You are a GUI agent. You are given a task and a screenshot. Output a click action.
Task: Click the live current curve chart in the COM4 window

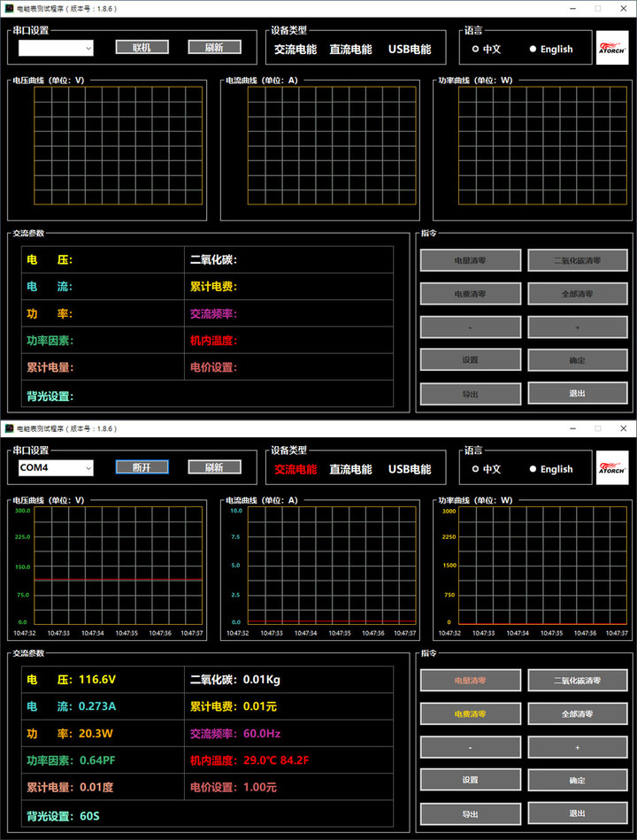(x=332, y=566)
